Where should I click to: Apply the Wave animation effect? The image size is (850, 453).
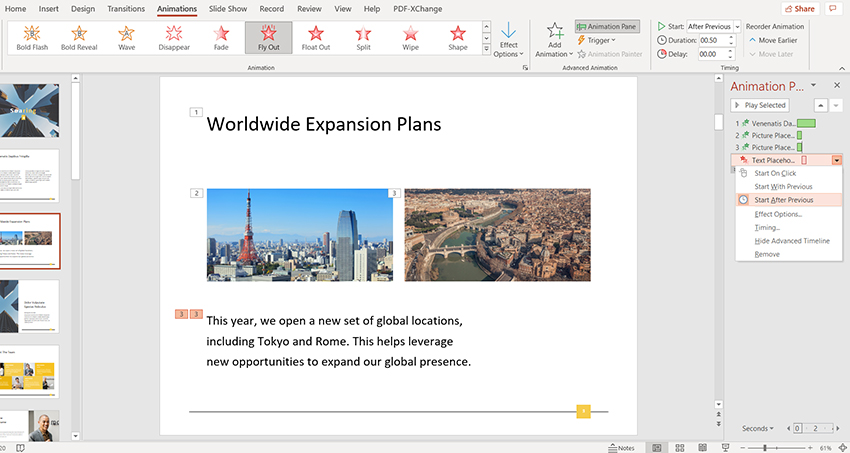(x=126, y=38)
